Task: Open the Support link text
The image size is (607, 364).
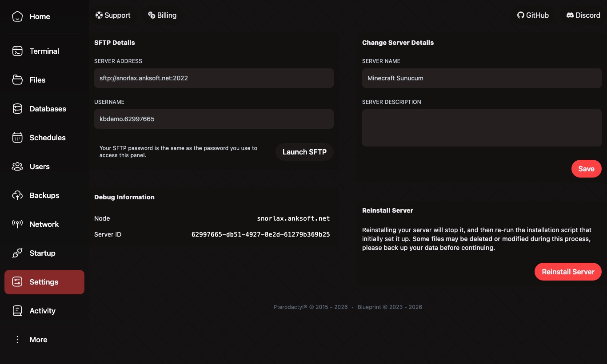Action: pyautogui.click(x=117, y=15)
